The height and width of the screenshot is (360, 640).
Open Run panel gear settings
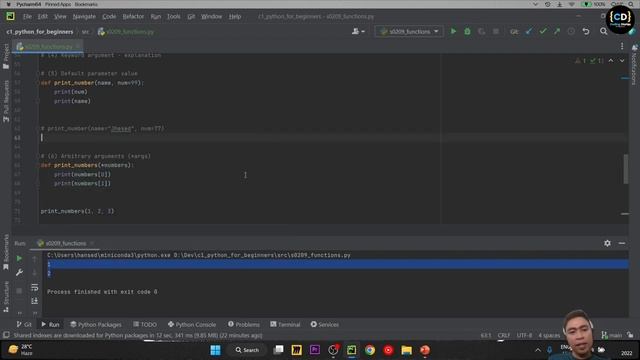[x=607, y=243]
